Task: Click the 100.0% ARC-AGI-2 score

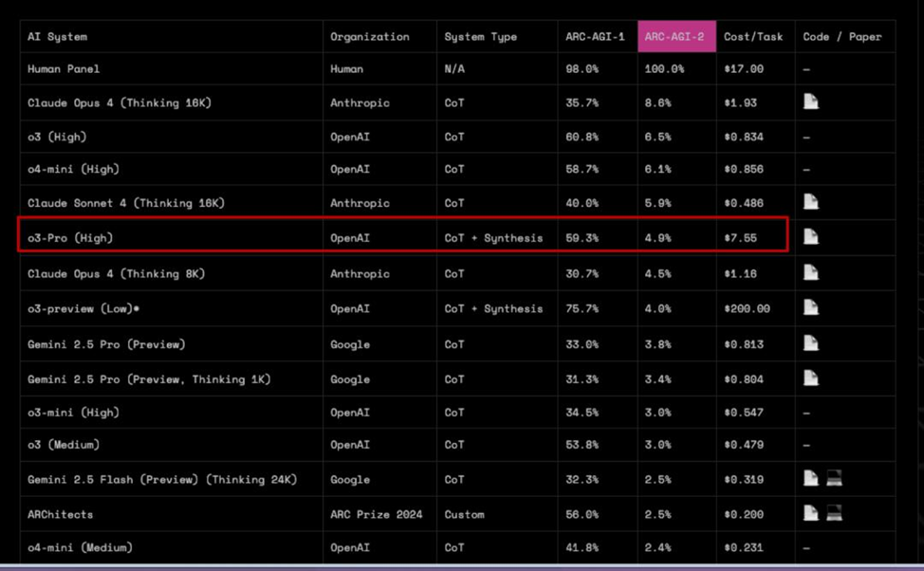Action: click(x=664, y=69)
